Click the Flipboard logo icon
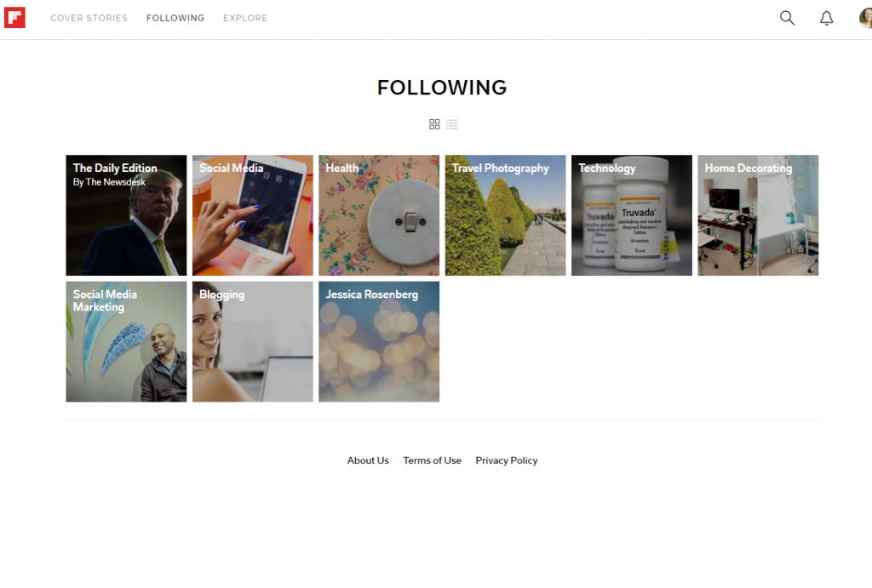The height and width of the screenshot is (588, 872). point(15,18)
